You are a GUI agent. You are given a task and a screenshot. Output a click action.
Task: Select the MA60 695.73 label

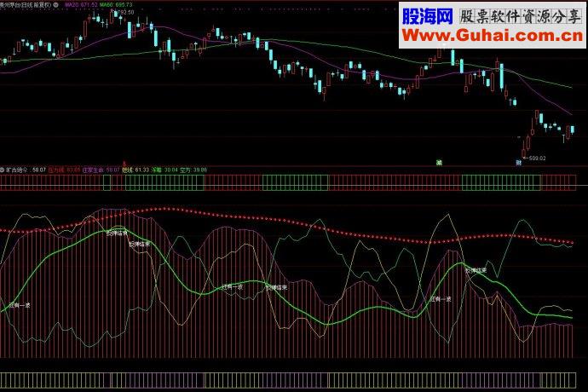click(116, 5)
